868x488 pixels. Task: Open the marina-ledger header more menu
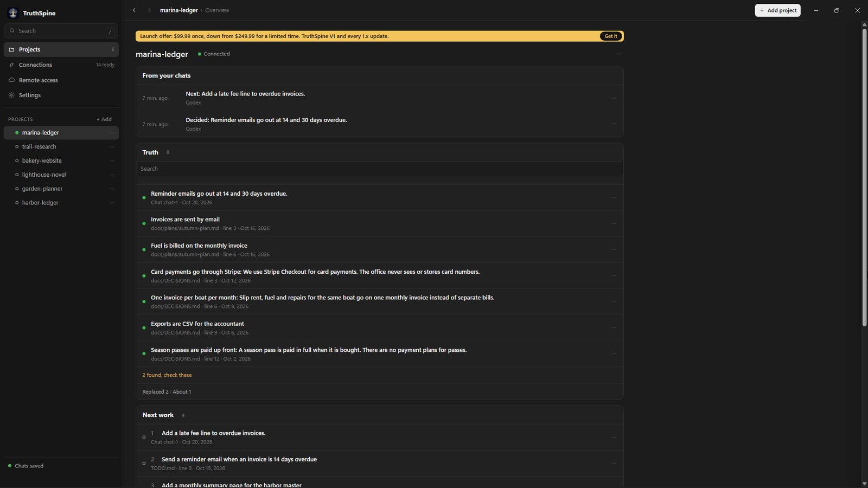pyautogui.click(x=618, y=54)
